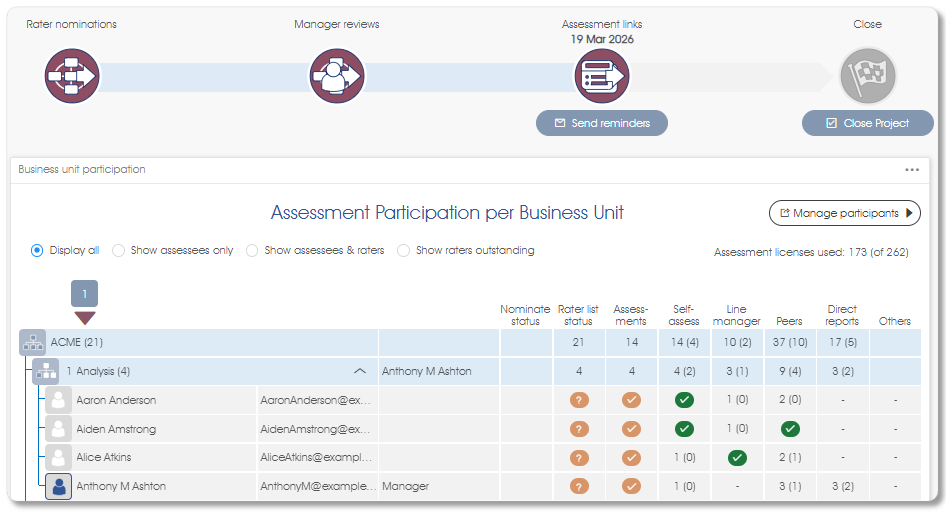The width and height of the screenshot is (946, 512).
Task: Click Anthony M Ashton's rater list status question icon
Action: tap(579, 486)
